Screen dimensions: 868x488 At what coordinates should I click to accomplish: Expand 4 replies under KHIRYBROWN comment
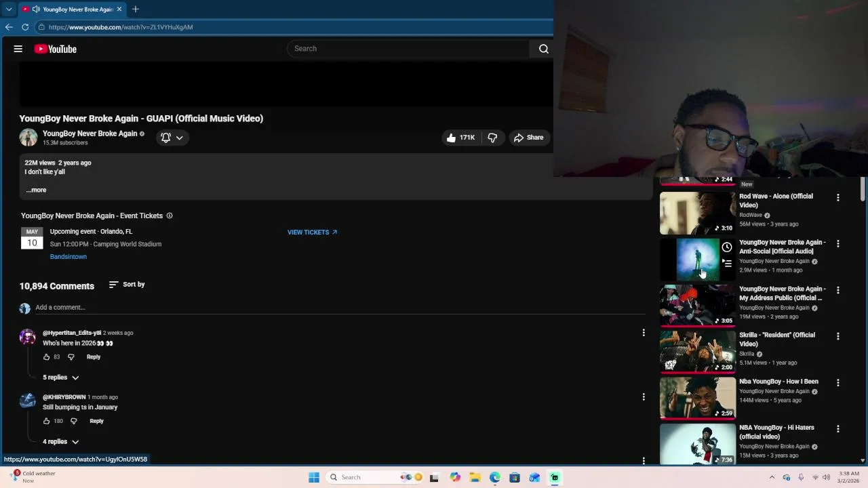pyautogui.click(x=61, y=442)
